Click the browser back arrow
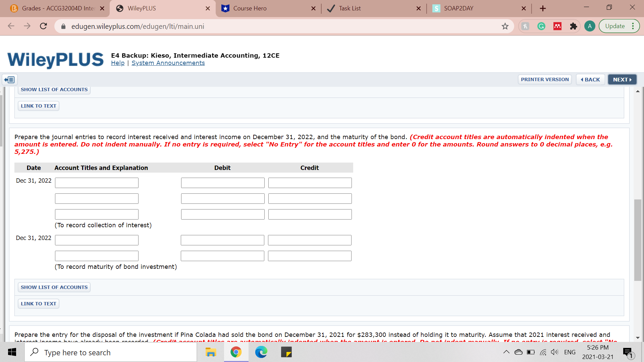This screenshot has height=362, width=644. pyautogui.click(x=11, y=26)
